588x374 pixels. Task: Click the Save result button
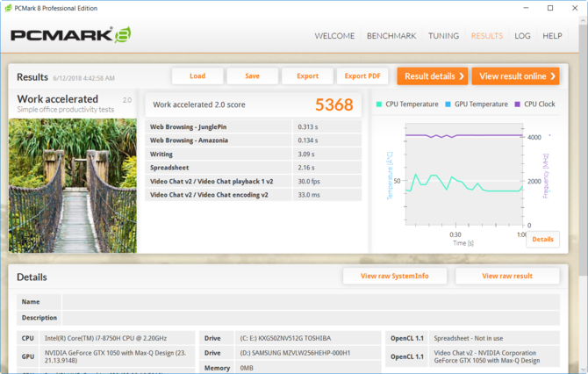(x=252, y=76)
